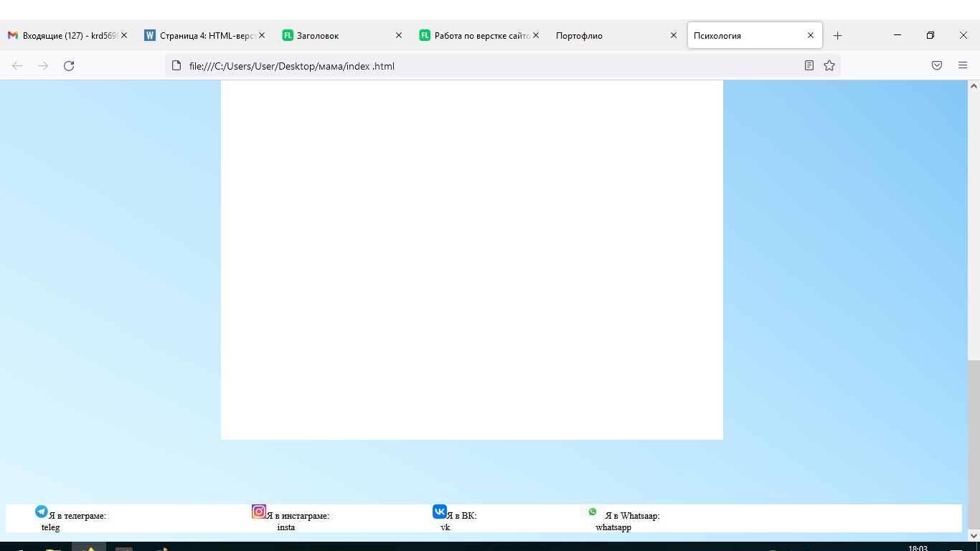The image size is (980, 551).
Task: Bookmark this page with the star icon
Action: 829,66
